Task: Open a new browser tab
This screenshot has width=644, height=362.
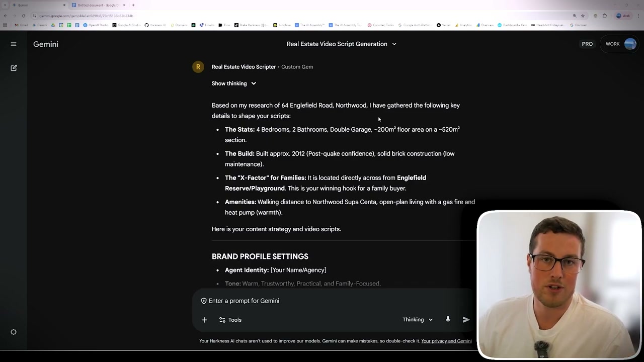Action: pos(133,5)
